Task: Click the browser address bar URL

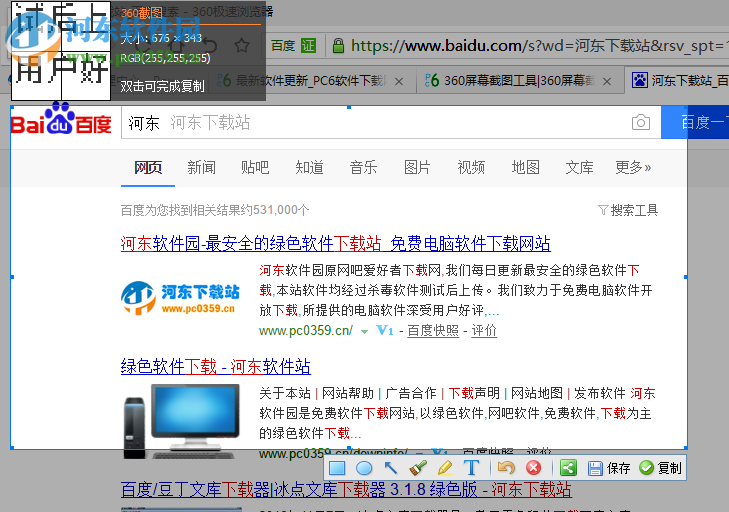Action: (537, 46)
